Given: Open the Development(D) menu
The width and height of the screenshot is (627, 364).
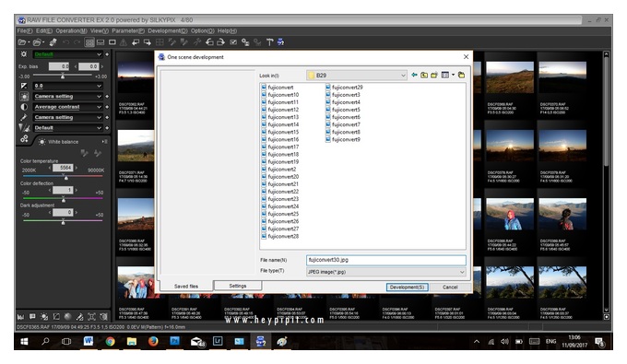Looking at the screenshot, I should pyautogui.click(x=168, y=30).
